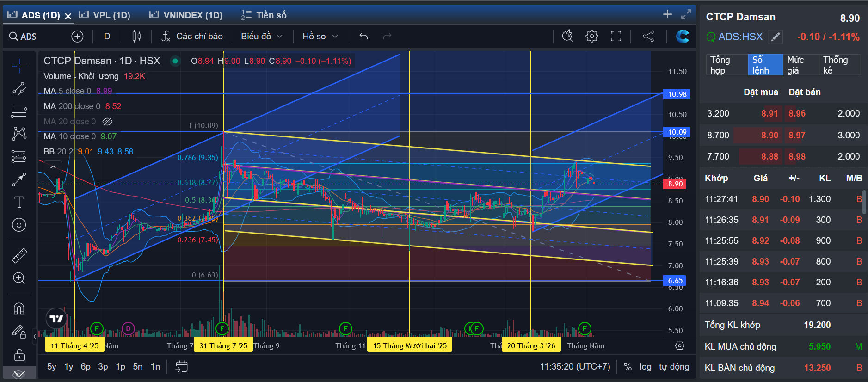The height and width of the screenshot is (382, 868).
Task: Expand the 'Biểu đồ' dropdown
Action: (261, 36)
